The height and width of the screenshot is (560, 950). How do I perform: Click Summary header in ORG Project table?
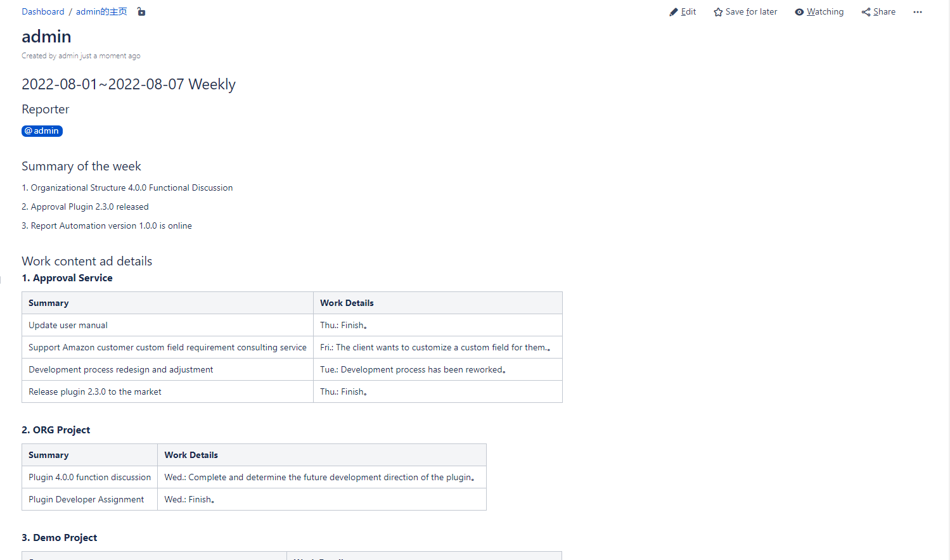point(49,455)
